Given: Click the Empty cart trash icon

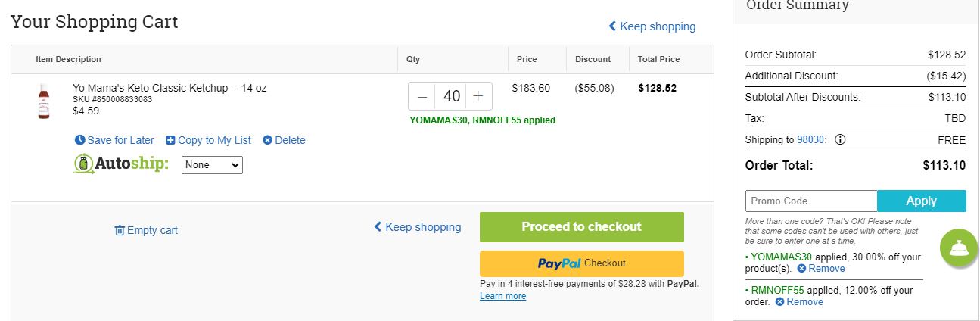Looking at the screenshot, I should click(120, 230).
